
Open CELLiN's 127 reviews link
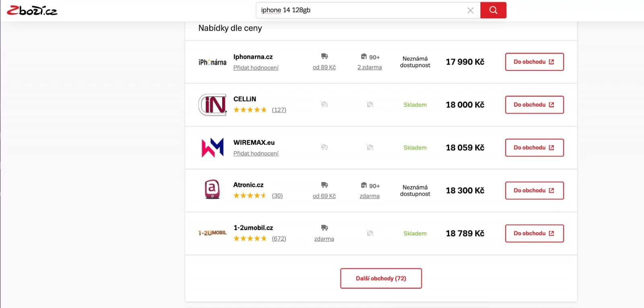[279, 110]
